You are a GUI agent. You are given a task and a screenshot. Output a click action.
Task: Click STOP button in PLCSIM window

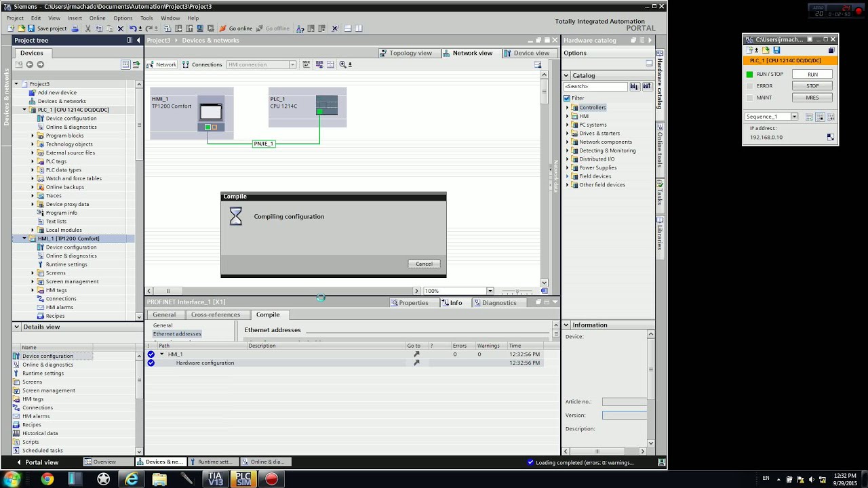pos(812,86)
